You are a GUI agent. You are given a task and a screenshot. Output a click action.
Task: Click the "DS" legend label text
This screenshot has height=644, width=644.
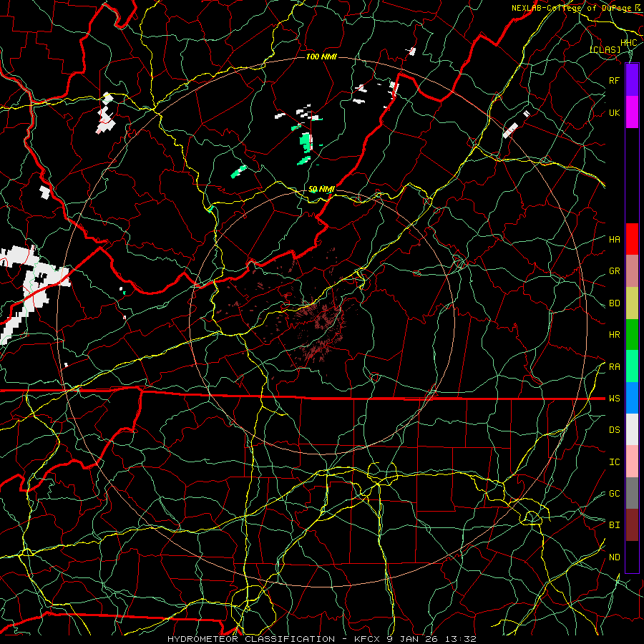[x=615, y=430]
